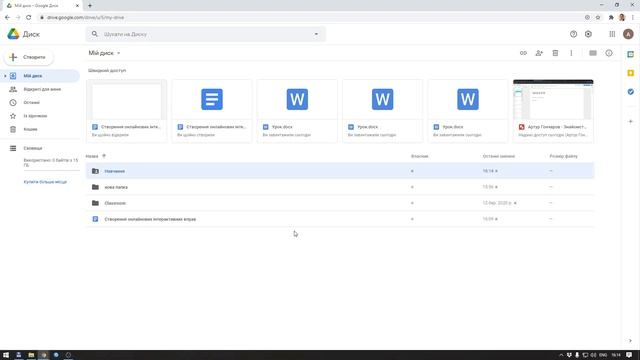Open the Help question mark icon
Screen dimensions: 640x360
pos(573,34)
